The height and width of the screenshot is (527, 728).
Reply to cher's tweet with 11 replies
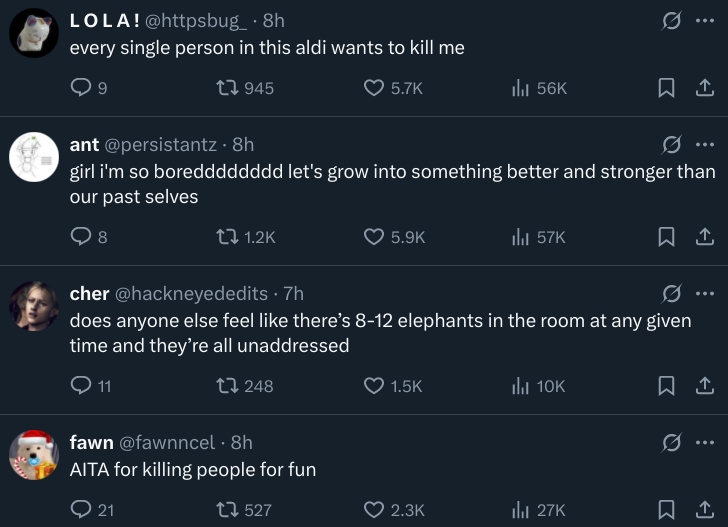[81, 386]
